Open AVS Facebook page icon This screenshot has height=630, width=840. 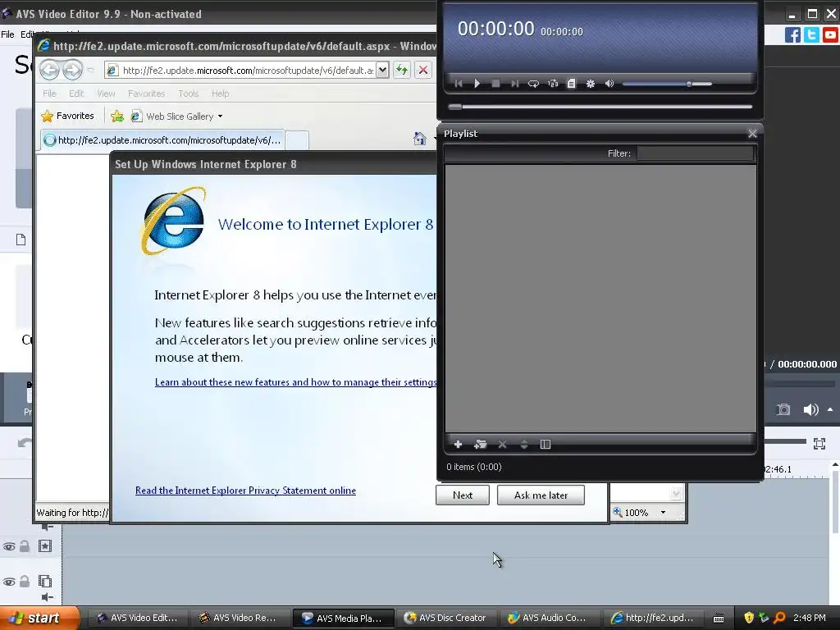(792, 35)
